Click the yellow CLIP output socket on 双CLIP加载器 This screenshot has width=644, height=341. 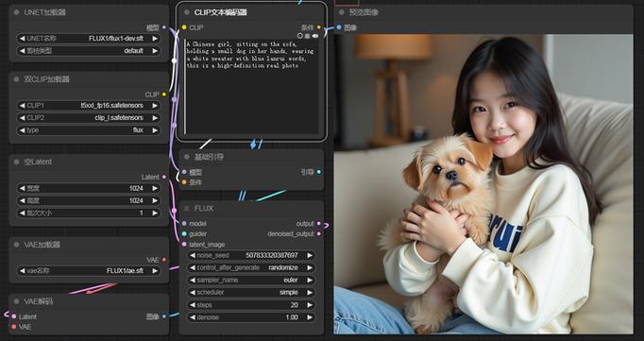point(164,94)
